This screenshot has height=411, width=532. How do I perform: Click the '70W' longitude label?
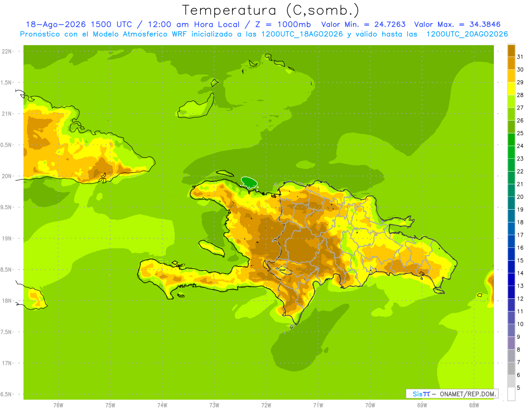(370, 405)
